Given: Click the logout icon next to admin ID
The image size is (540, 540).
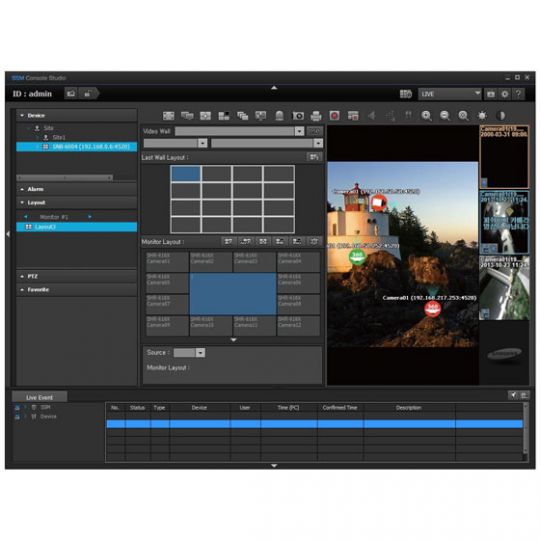Looking at the screenshot, I should click(x=71, y=94).
